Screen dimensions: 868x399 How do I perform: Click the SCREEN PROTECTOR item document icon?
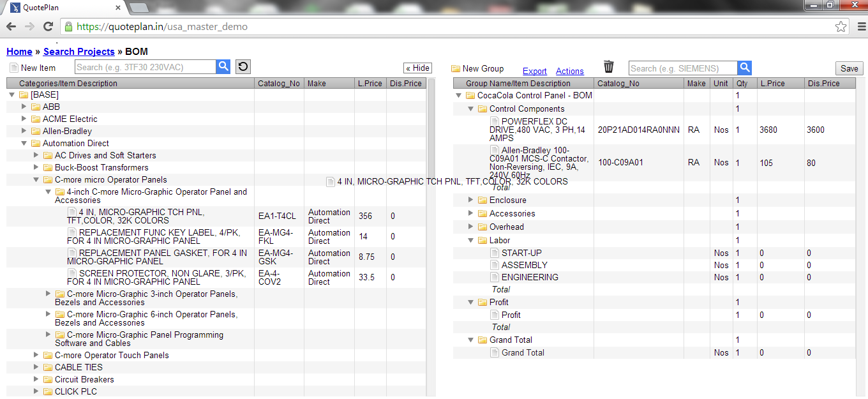point(72,273)
